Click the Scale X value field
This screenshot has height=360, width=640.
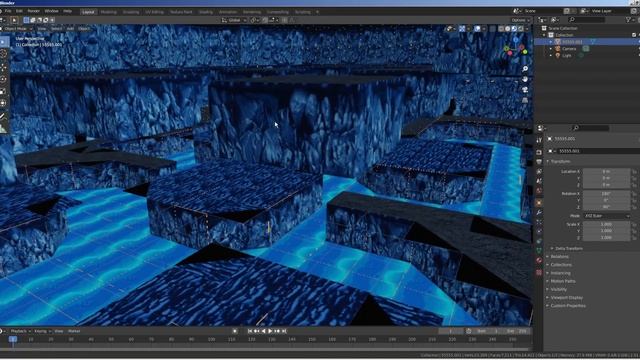[607, 224]
